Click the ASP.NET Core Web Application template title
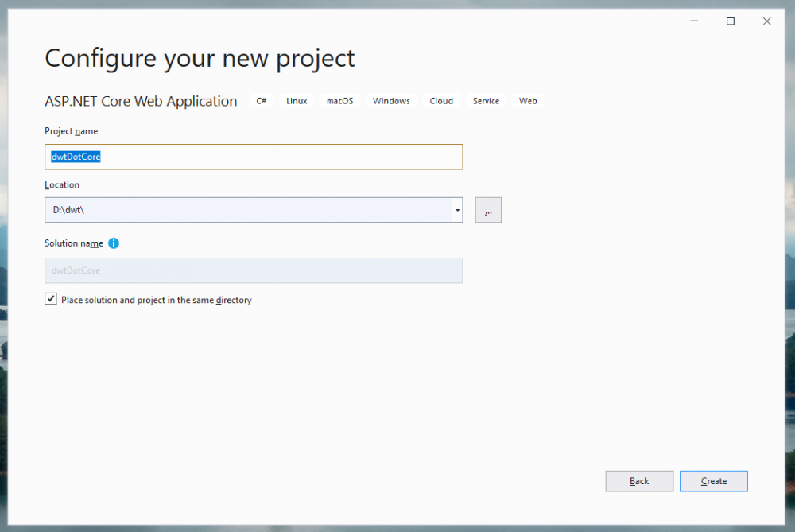The height and width of the screenshot is (532, 795). tap(141, 101)
